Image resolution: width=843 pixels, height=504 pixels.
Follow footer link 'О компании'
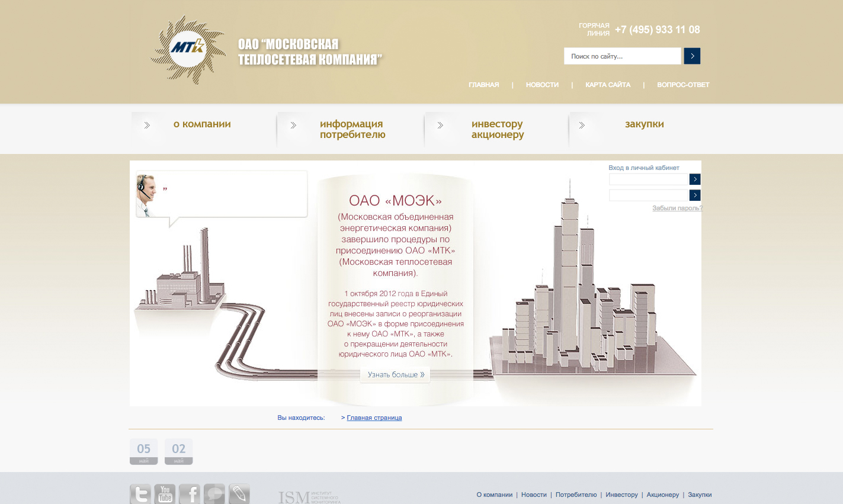495,495
